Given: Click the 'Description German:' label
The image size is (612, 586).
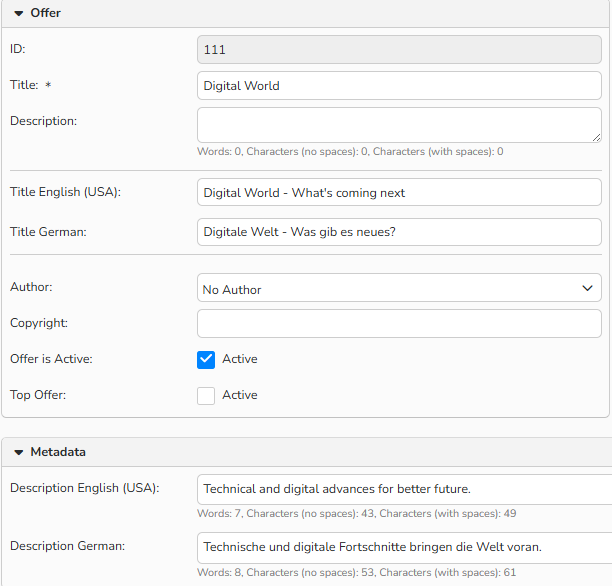Looking at the screenshot, I should (x=68, y=546).
